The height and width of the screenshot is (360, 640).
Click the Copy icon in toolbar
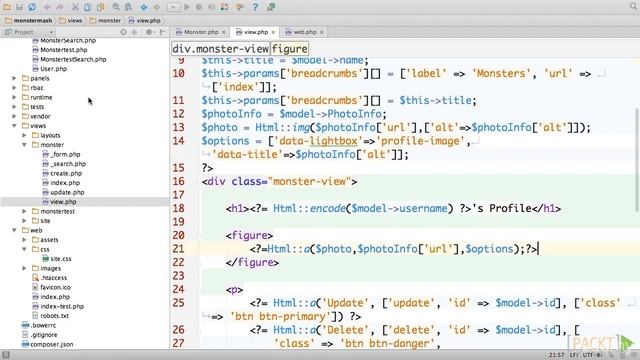click(x=88, y=7)
